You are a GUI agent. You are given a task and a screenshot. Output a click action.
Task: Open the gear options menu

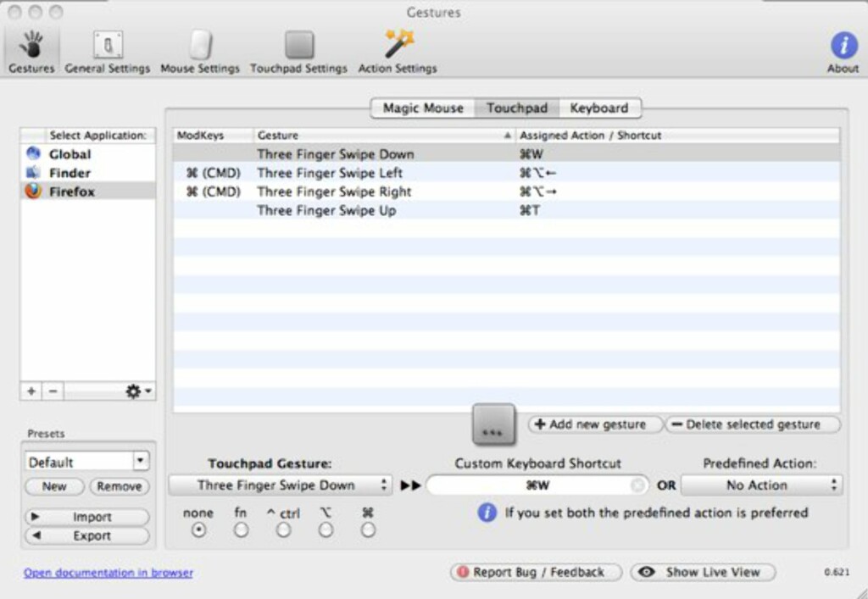138,391
